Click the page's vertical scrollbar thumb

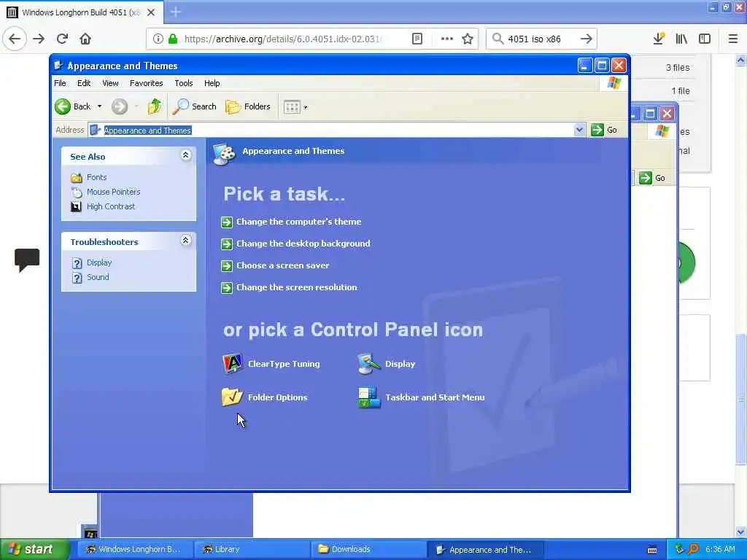click(x=741, y=399)
